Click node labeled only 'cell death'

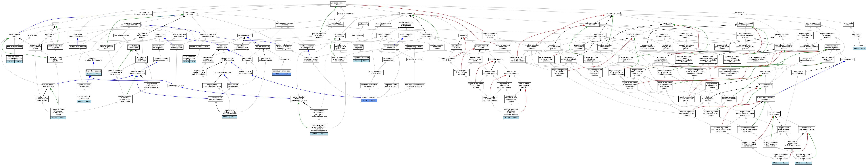(x=463, y=35)
